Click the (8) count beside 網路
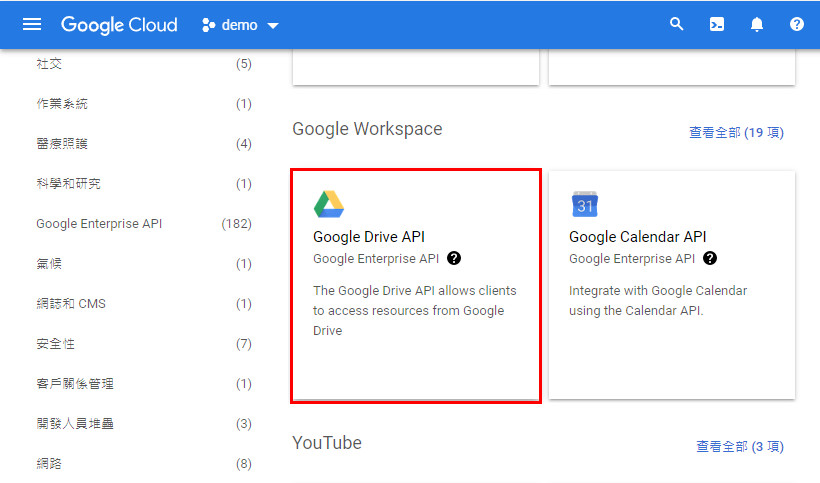 [x=244, y=464]
